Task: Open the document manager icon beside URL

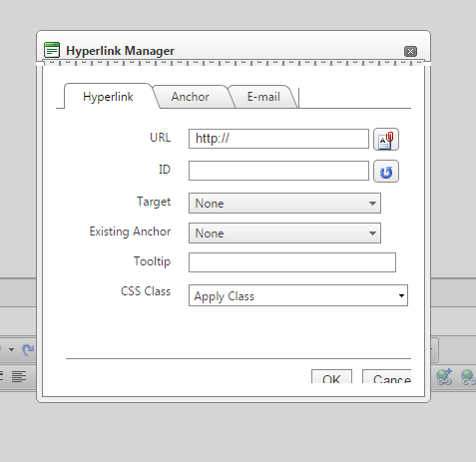Action: pyautogui.click(x=386, y=140)
